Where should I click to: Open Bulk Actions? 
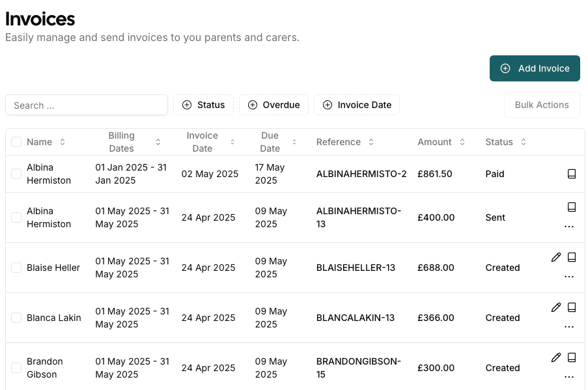point(541,104)
